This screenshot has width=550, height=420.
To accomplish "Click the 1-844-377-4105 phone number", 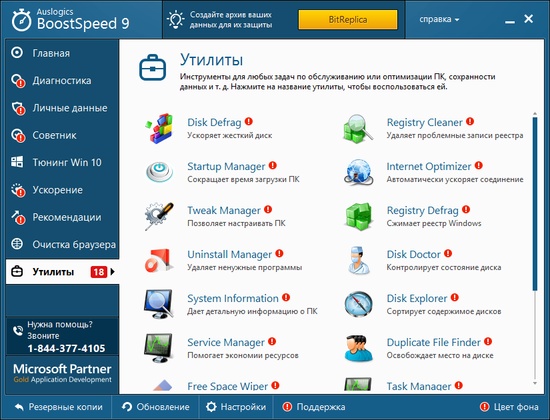I will pyautogui.click(x=66, y=348).
